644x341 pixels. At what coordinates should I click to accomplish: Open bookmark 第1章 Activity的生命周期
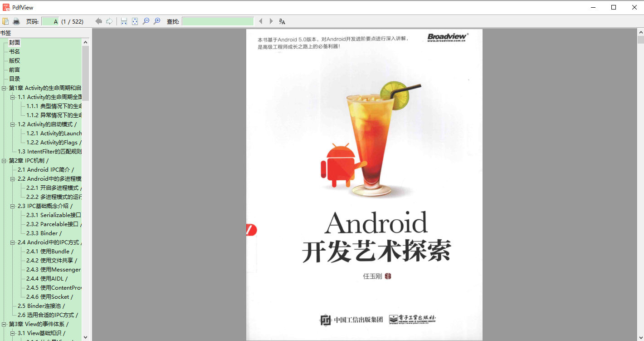(45, 88)
